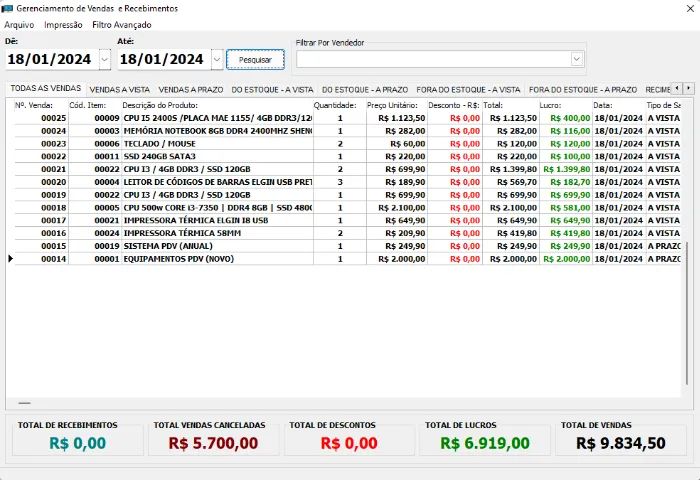Open the Filtro Avançado menu
The image size is (700, 480).
tap(121, 25)
